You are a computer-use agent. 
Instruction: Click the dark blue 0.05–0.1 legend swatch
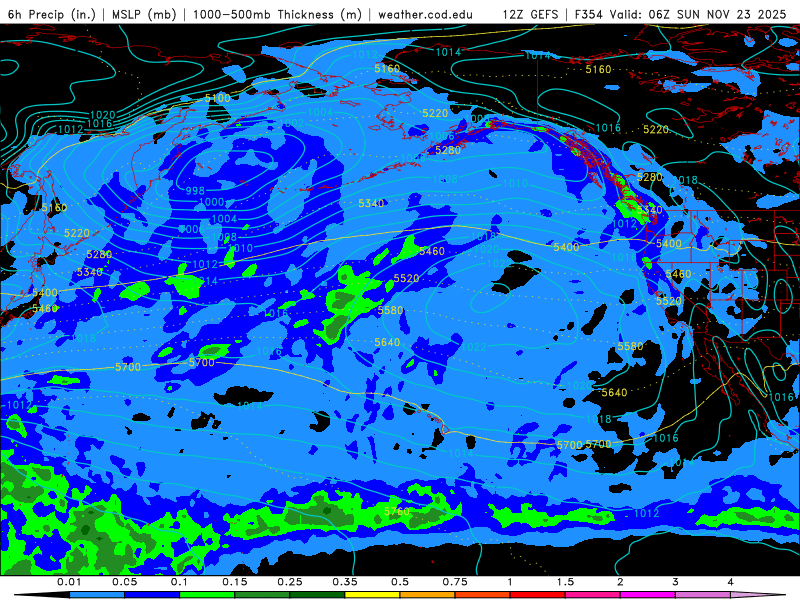point(152,595)
